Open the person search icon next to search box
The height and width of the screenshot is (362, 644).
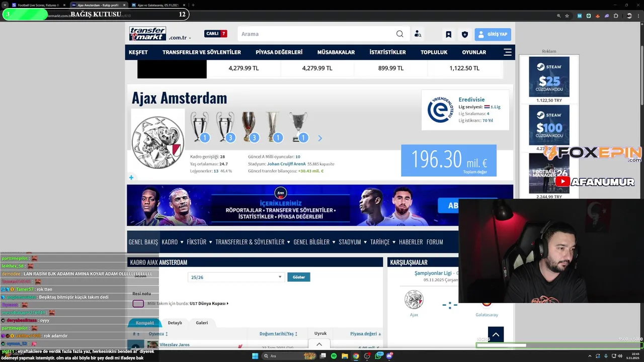pyautogui.click(x=418, y=34)
